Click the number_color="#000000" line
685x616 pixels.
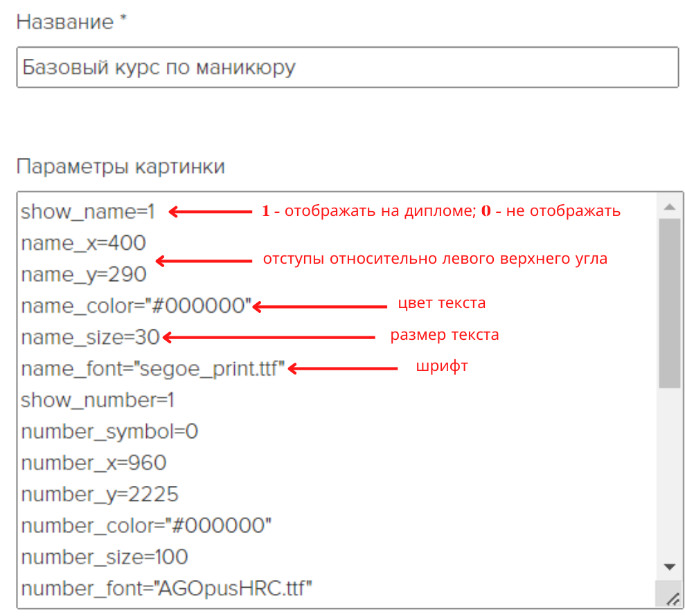[146, 525]
